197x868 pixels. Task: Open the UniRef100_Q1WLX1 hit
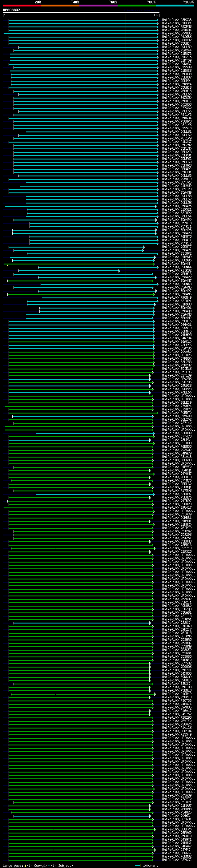pos(176,23)
